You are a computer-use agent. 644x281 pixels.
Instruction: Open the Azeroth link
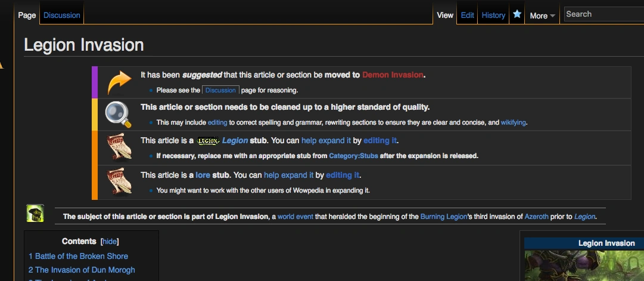click(x=536, y=217)
